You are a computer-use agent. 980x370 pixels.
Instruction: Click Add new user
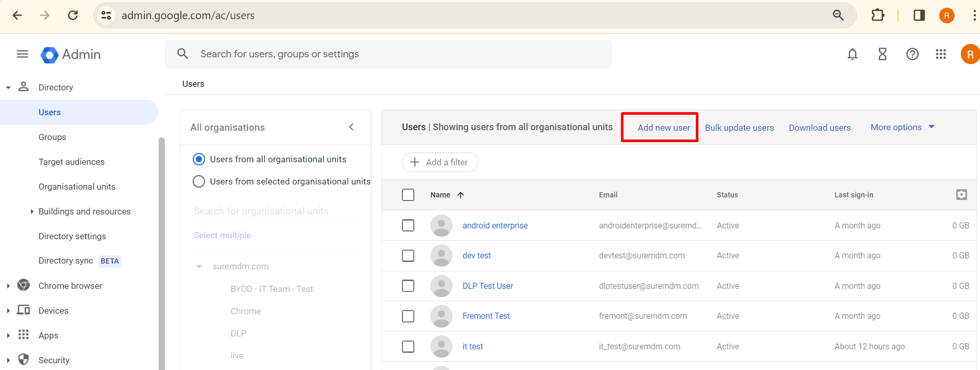[664, 128]
